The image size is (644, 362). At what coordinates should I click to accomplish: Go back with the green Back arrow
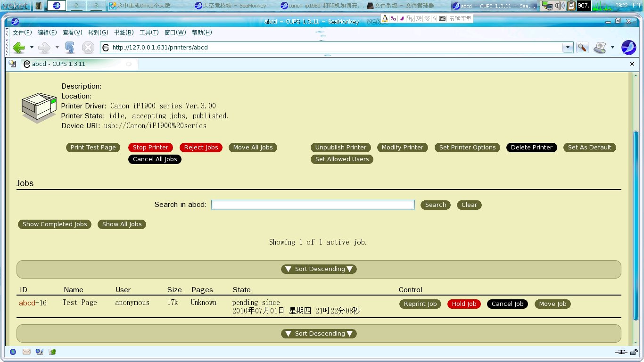pyautogui.click(x=18, y=47)
